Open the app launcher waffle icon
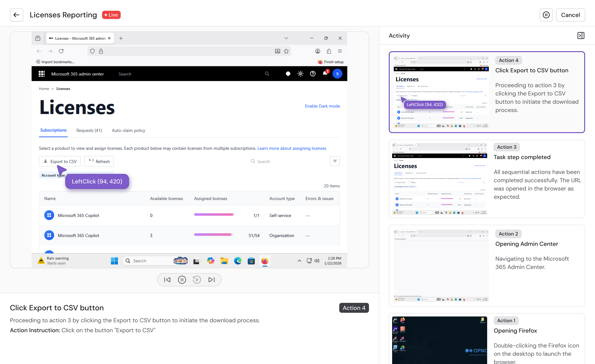 tap(42, 74)
